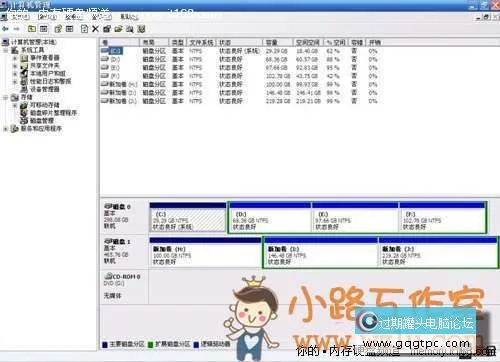
Task: Expand the 可移动存储 tree node
Action: [15, 105]
